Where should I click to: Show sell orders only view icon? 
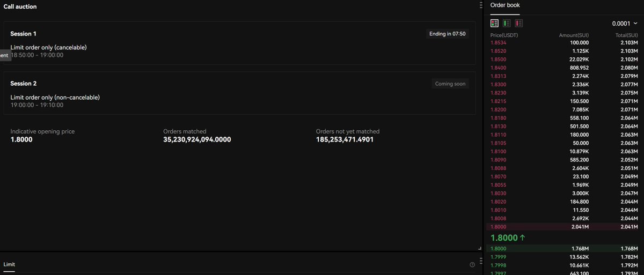click(519, 23)
